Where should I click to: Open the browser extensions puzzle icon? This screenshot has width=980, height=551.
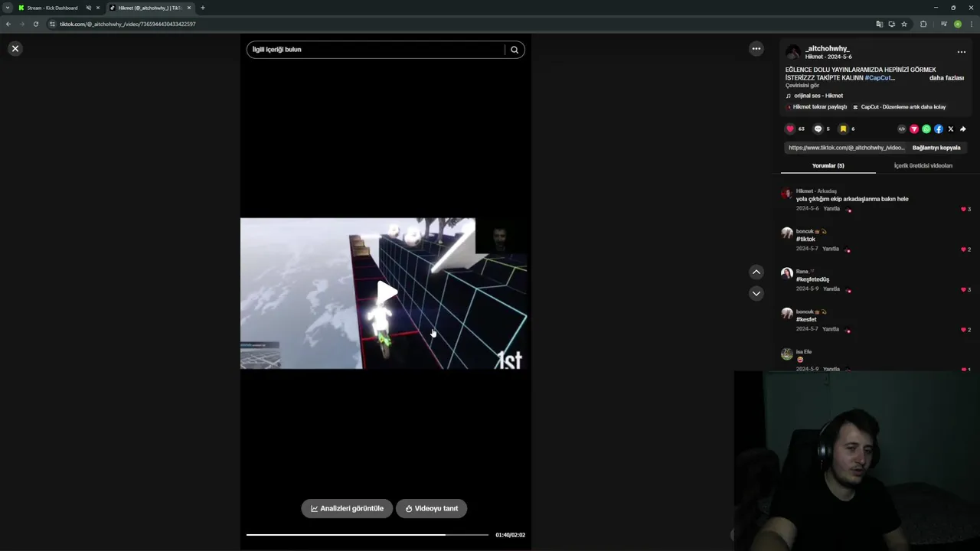(x=923, y=24)
